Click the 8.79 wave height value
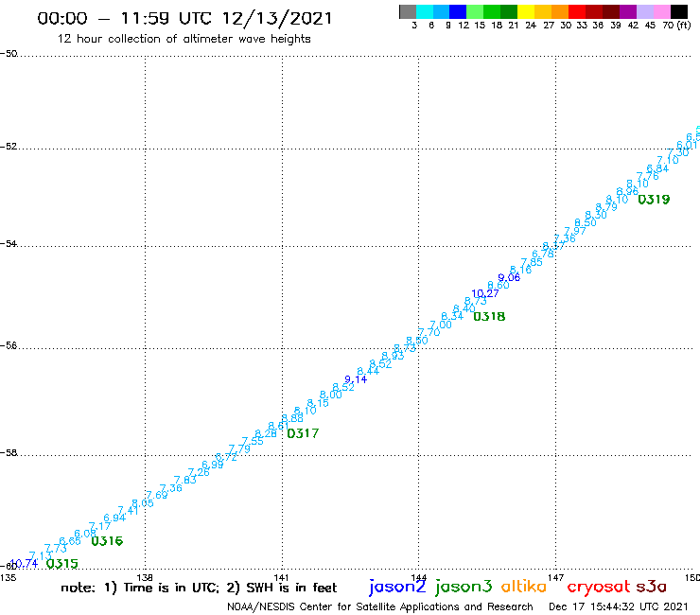The width and height of the screenshot is (700, 615). click(x=606, y=207)
